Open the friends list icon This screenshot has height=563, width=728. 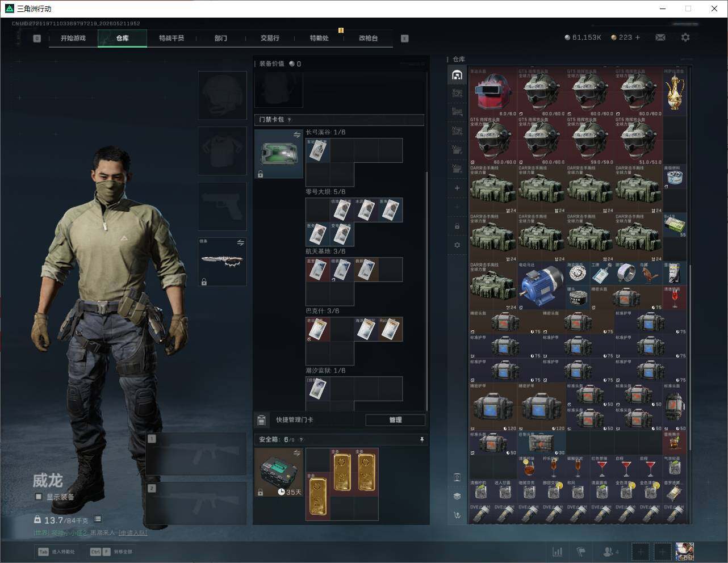click(611, 552)
